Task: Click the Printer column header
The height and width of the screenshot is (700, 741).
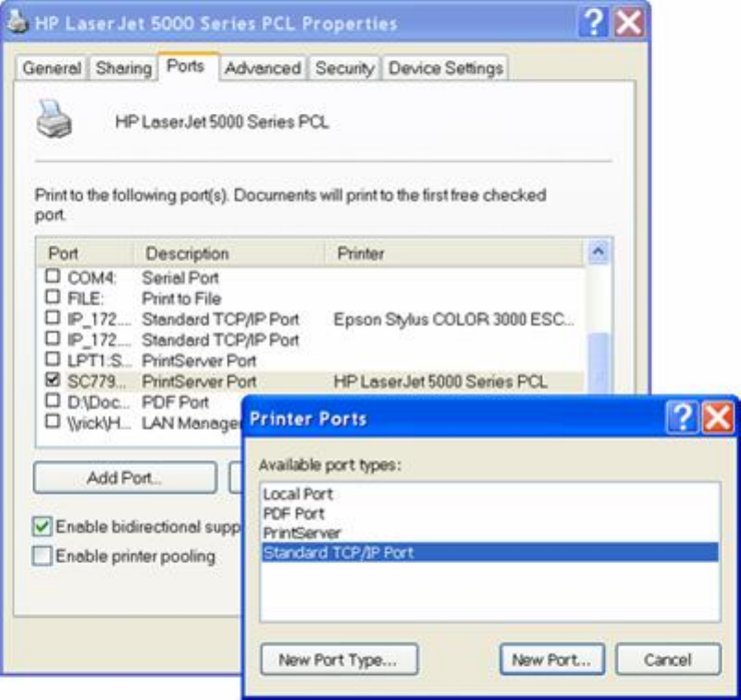Action: pyautogui.click(x=454, y=253)
